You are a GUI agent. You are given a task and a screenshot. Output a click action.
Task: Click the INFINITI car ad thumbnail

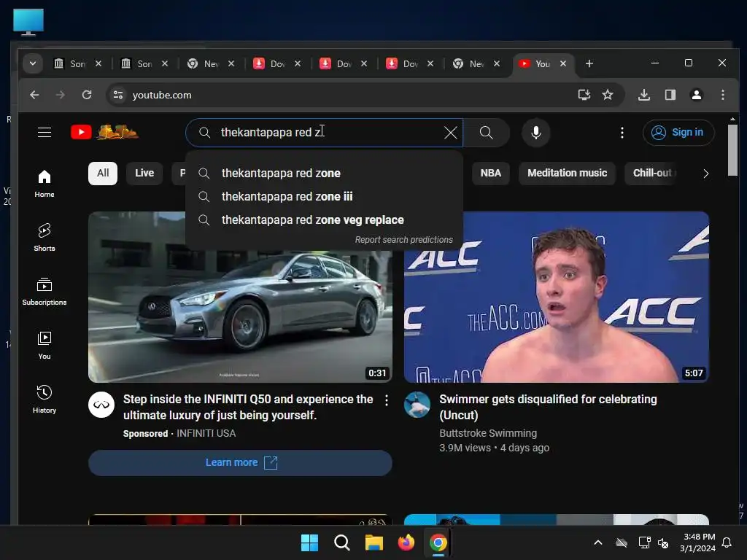pyautogui.click(x=240, y=316)
